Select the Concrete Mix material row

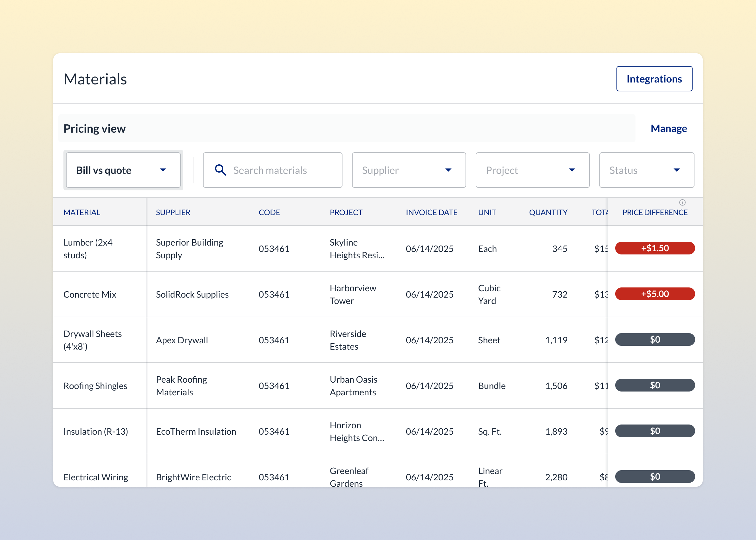click(90, 294)
